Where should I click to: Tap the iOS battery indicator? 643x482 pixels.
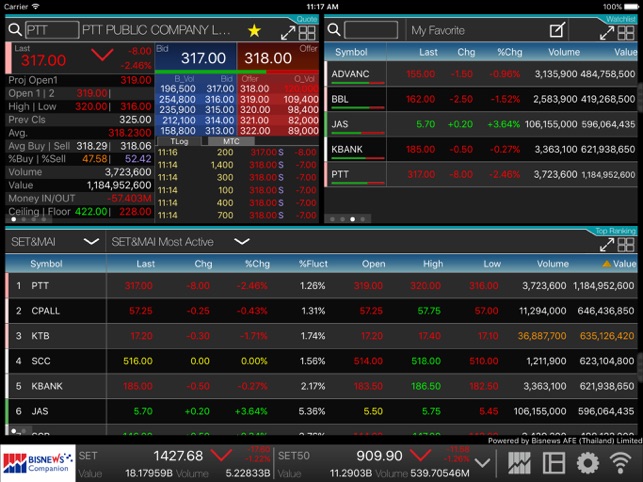pos(629,7)
